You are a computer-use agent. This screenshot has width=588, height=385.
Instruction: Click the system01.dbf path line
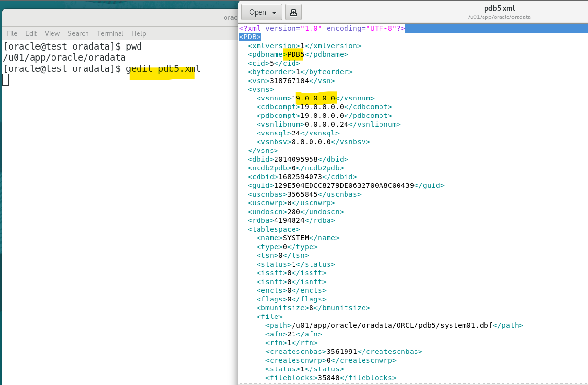[394, 325]
